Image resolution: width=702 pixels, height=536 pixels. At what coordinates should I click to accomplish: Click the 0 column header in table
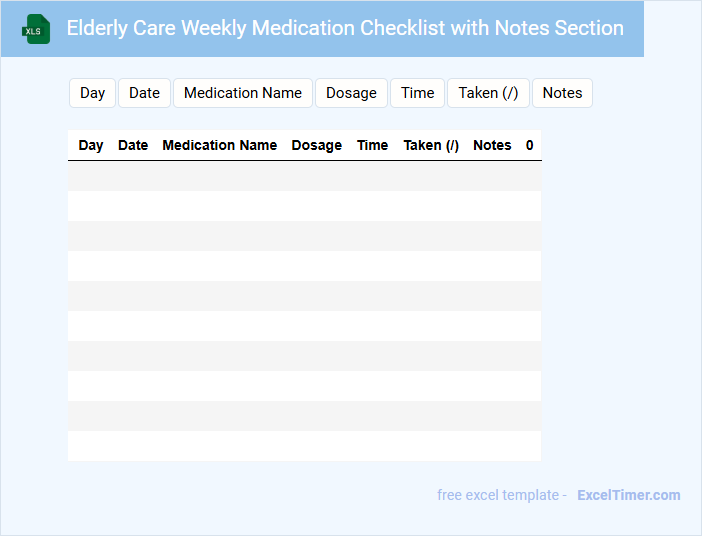[529, 145]
